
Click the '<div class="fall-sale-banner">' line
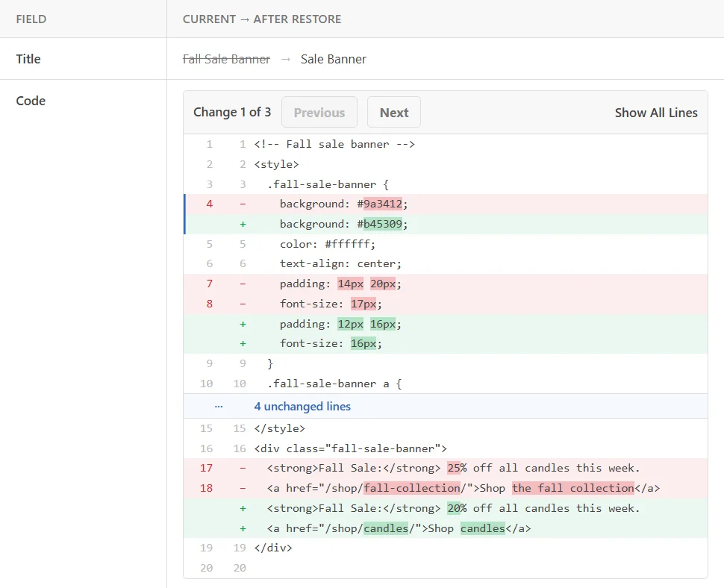pos(446,448)
